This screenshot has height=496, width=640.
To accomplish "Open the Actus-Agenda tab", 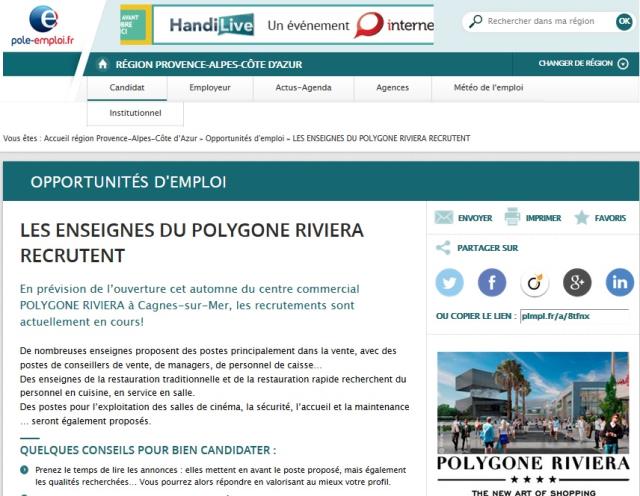I will point(303,88).
